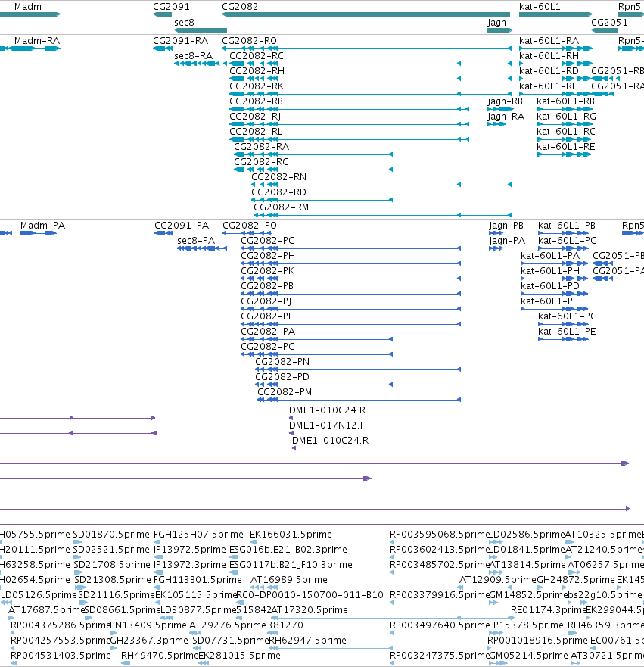Click the CG2082 gene name
The width and height of the screenshot is (644, 667).
coord(240,7)
